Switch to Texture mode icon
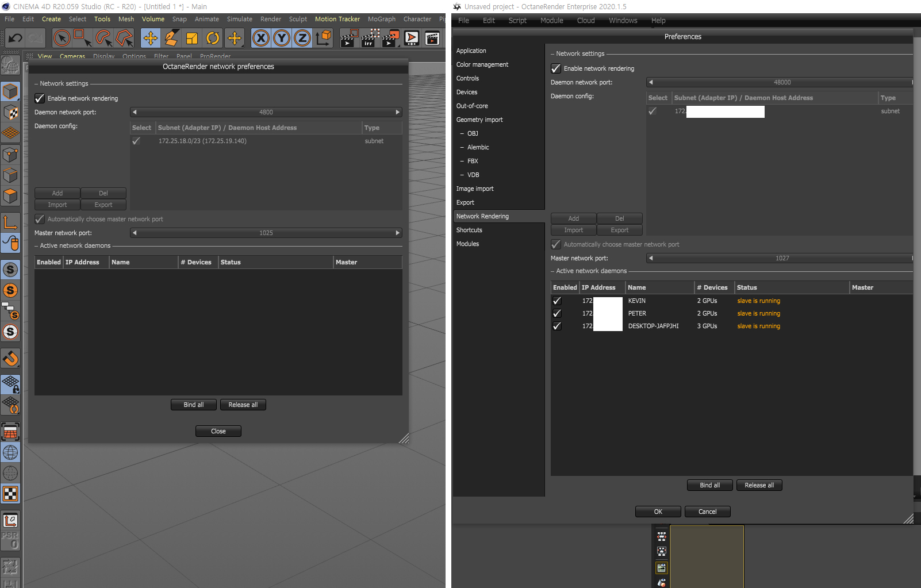This screenshot has height=588, width=921. pos(10,112)
